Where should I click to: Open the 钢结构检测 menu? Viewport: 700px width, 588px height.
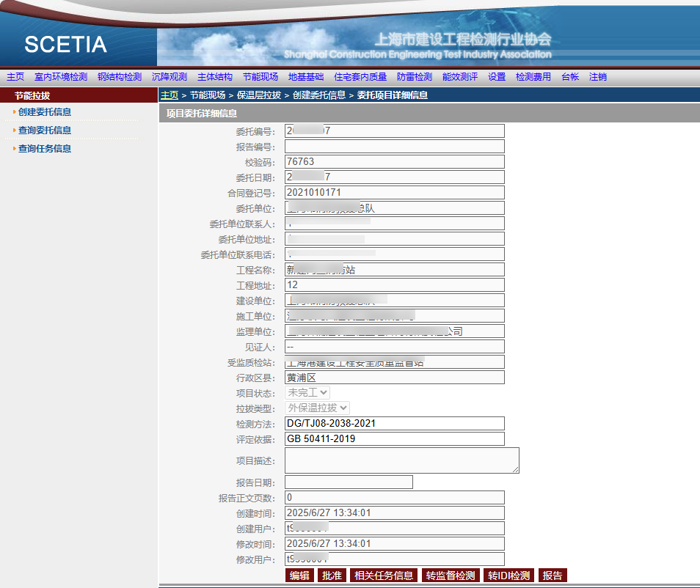pos(120,77)
